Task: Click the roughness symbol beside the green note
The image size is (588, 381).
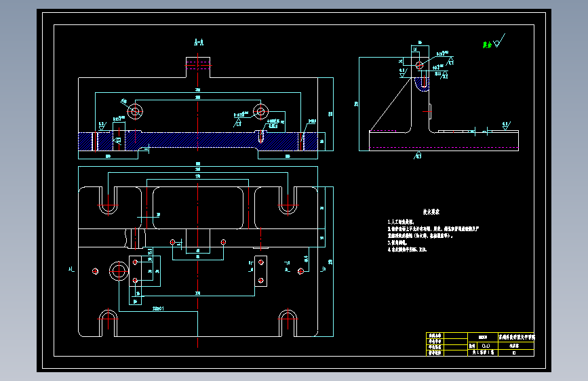Action: (499, 41)
